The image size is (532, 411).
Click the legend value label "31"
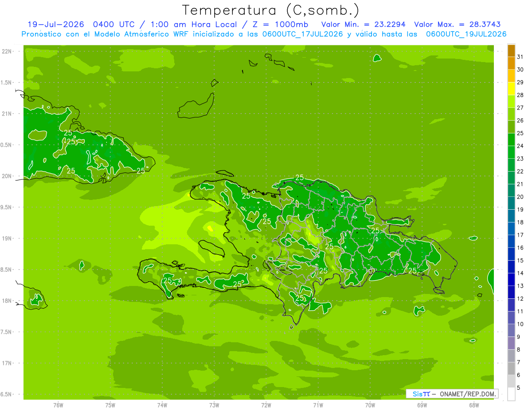(x=520, y=57)
